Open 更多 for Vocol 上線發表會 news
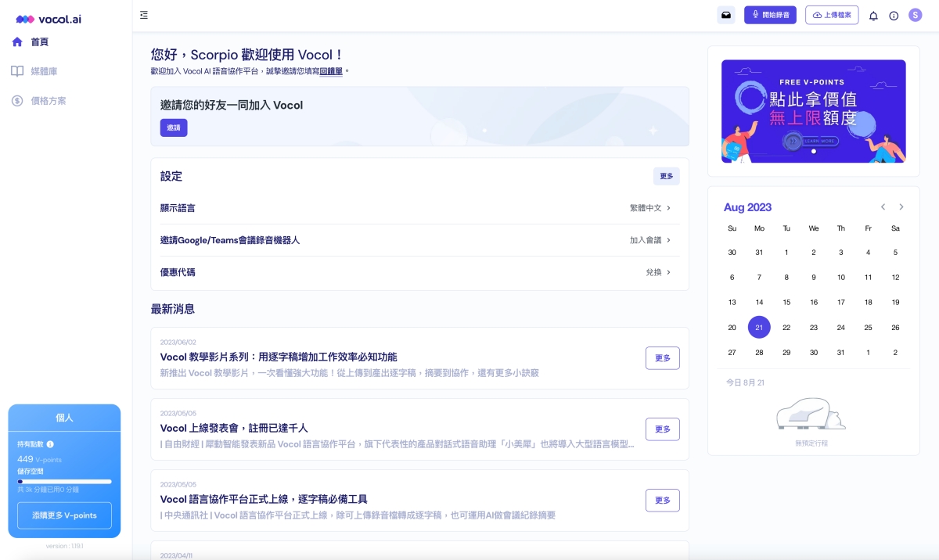 pos(663,429)
